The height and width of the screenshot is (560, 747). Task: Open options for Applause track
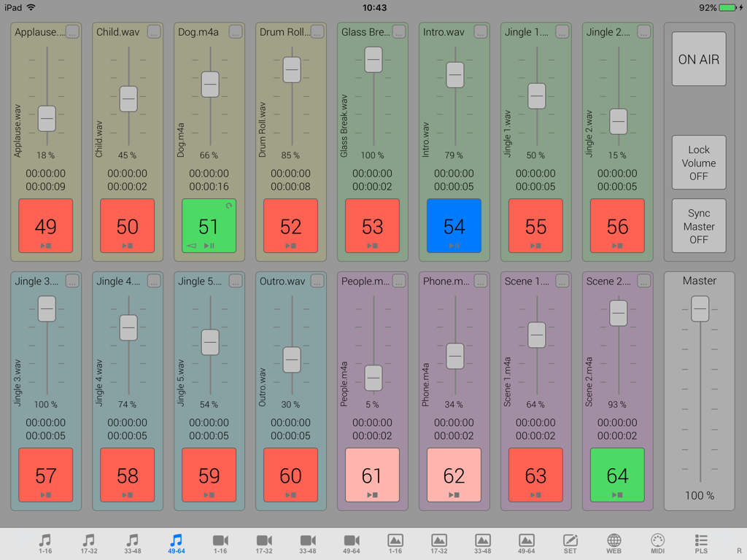coord(72,32)
